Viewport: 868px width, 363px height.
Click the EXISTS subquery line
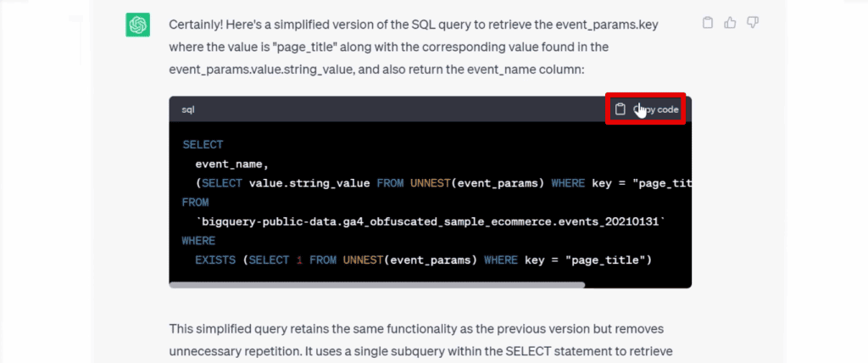[x=424, y=260]
